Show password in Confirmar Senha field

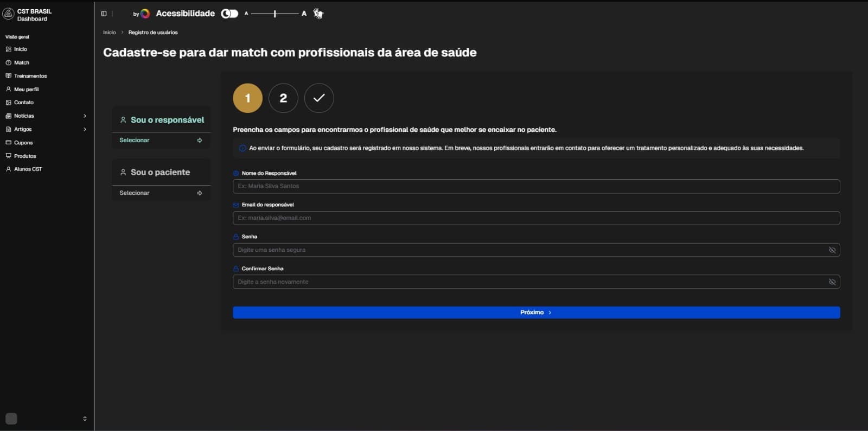[x=832, y=282]
